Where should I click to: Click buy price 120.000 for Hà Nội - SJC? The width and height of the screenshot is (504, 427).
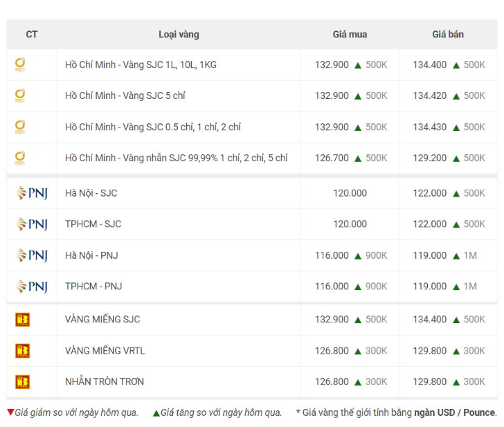click(350, 193)
